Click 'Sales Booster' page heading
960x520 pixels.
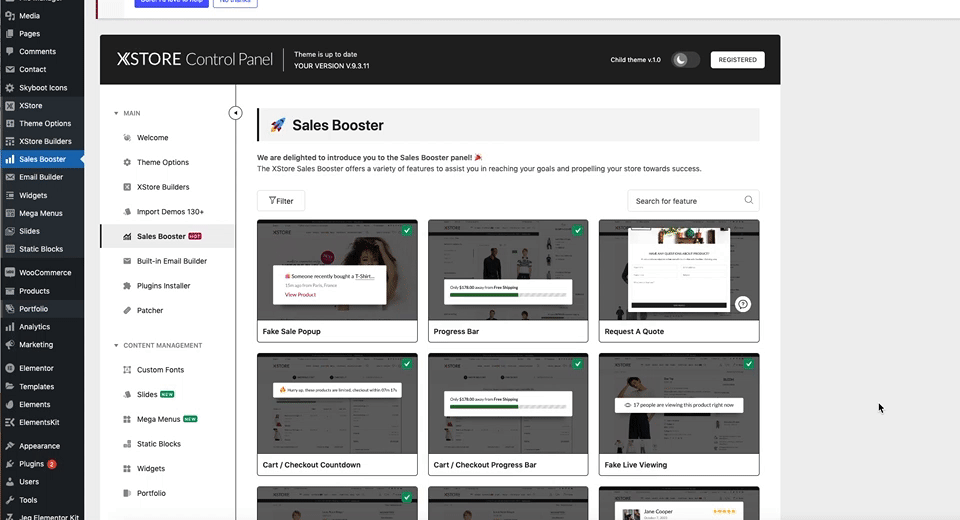point(338,125)
